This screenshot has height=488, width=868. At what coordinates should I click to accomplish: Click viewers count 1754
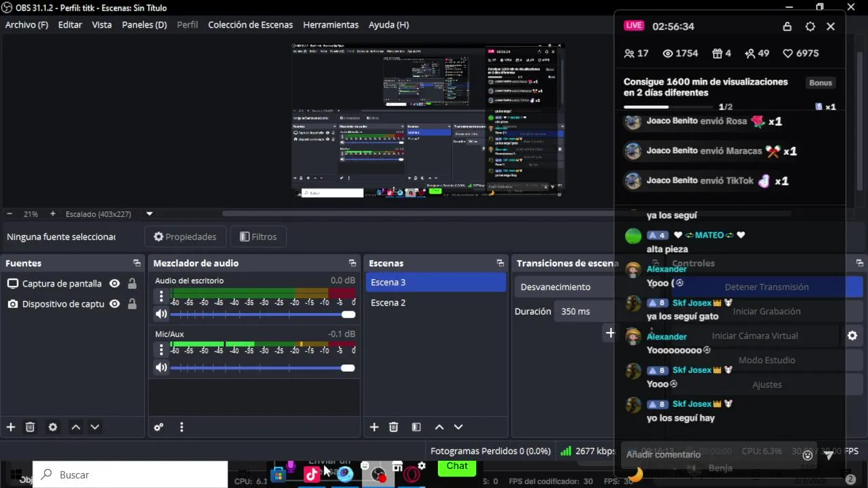click(680, 53)
